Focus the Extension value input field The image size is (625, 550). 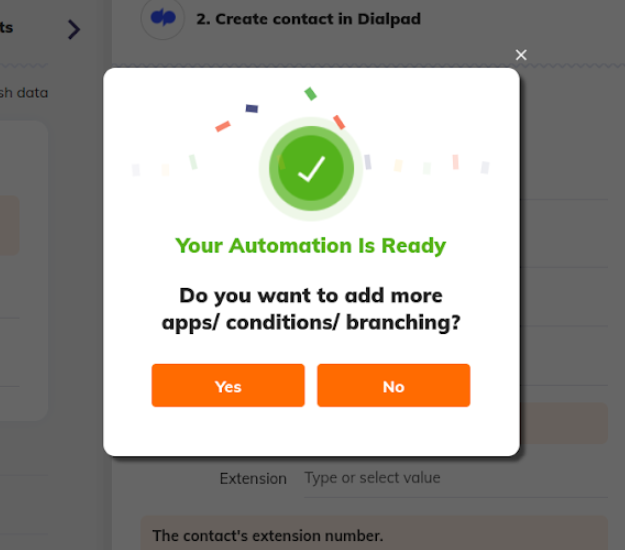click(x=456, y=478)
